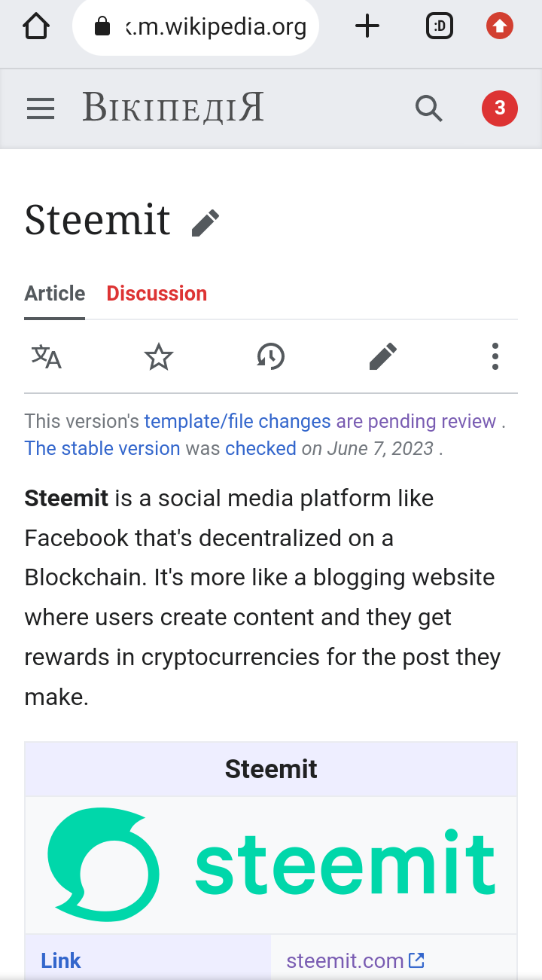This screenshot has height=980, width=542.
Task: Follow the 'are pending review' link
Action: 416,421
